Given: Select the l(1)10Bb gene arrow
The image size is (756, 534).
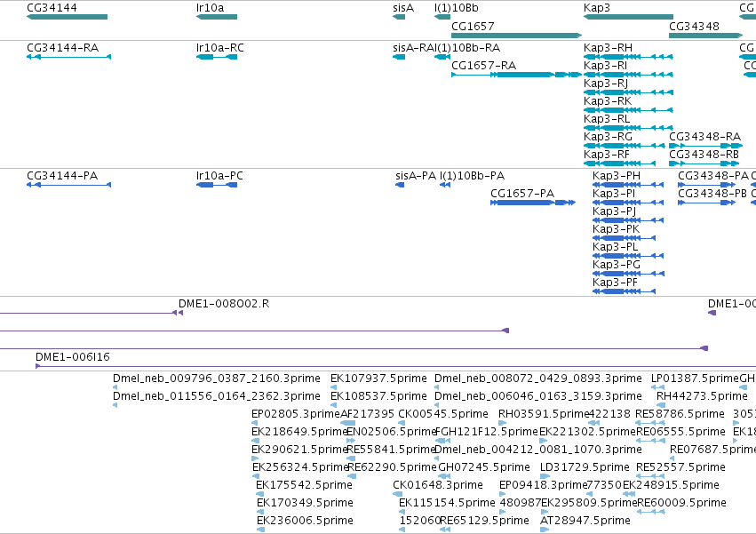Looking at the screenshot, I should tap(442, 17).
